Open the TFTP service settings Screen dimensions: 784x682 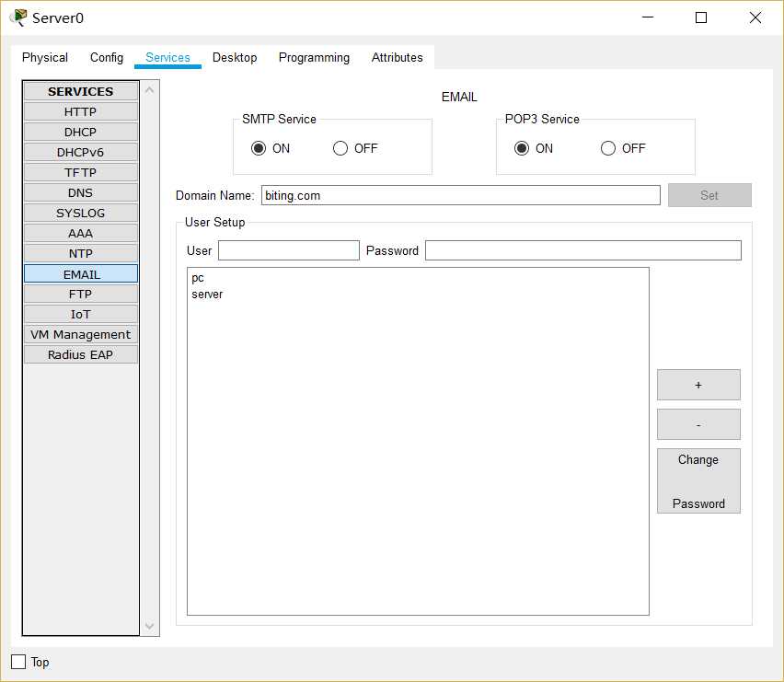coord(80,172)
